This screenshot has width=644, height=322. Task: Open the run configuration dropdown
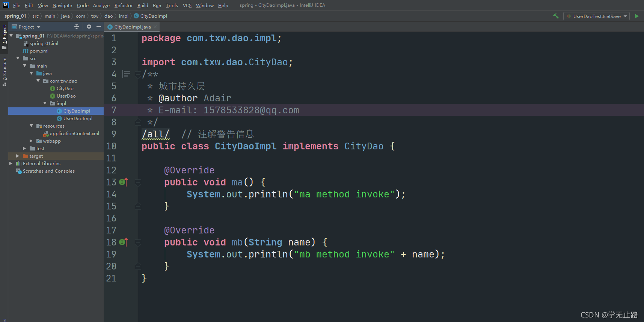[596, 16]
